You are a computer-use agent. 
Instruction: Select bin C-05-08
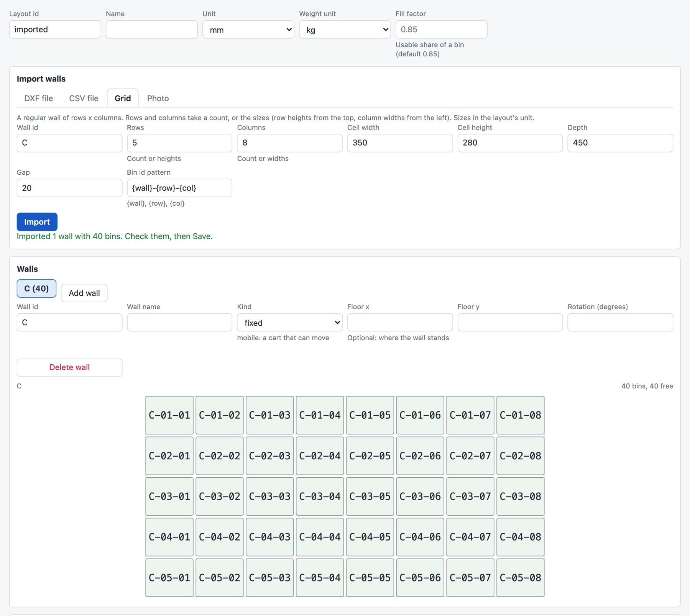[x=521, y=578]
